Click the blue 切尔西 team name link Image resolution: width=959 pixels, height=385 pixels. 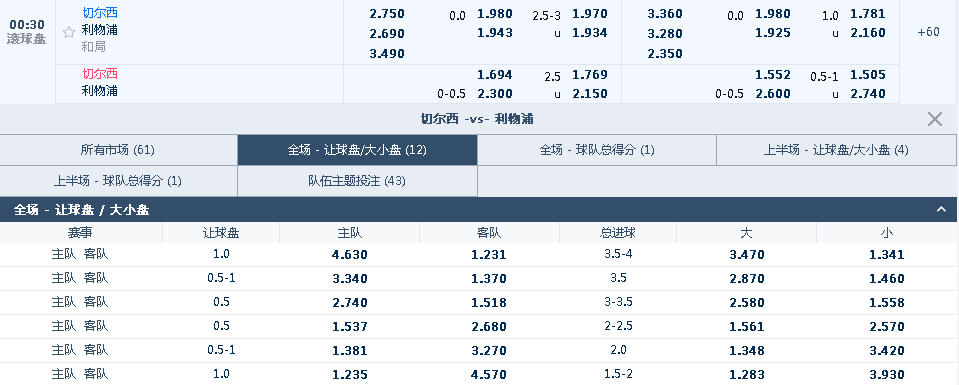coord(100,12)
